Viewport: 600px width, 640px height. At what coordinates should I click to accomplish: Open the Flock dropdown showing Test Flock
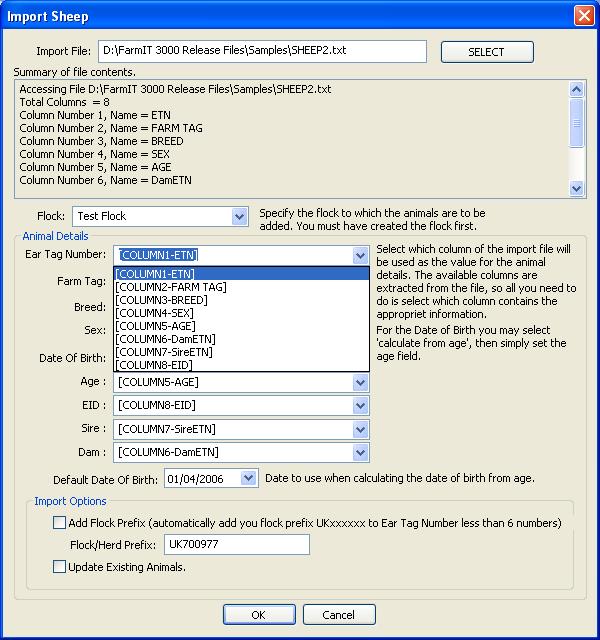pos(239,216)
